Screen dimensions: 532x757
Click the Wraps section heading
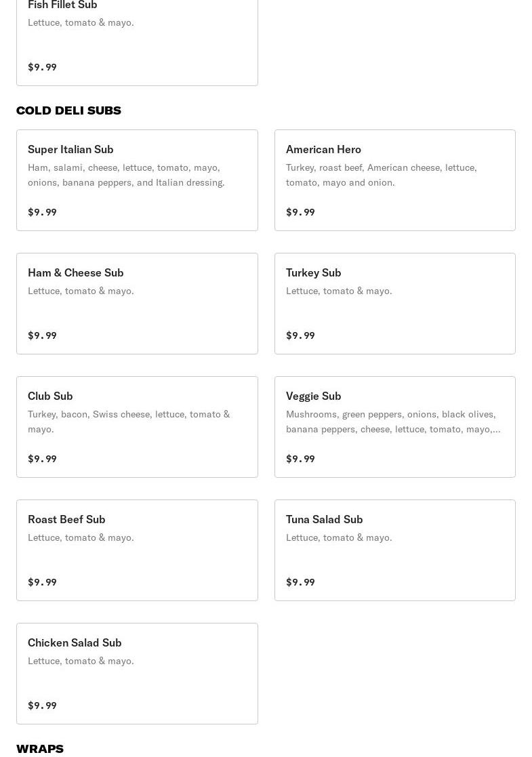coord(40,749)
